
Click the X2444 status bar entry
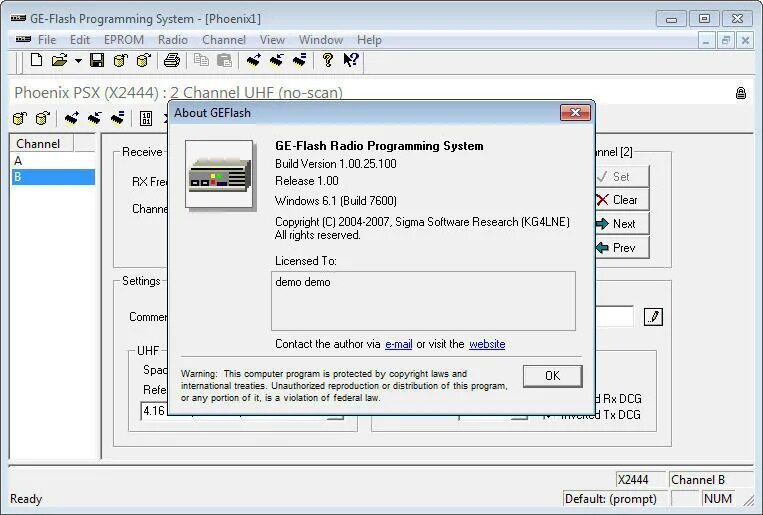pos(640,480)
